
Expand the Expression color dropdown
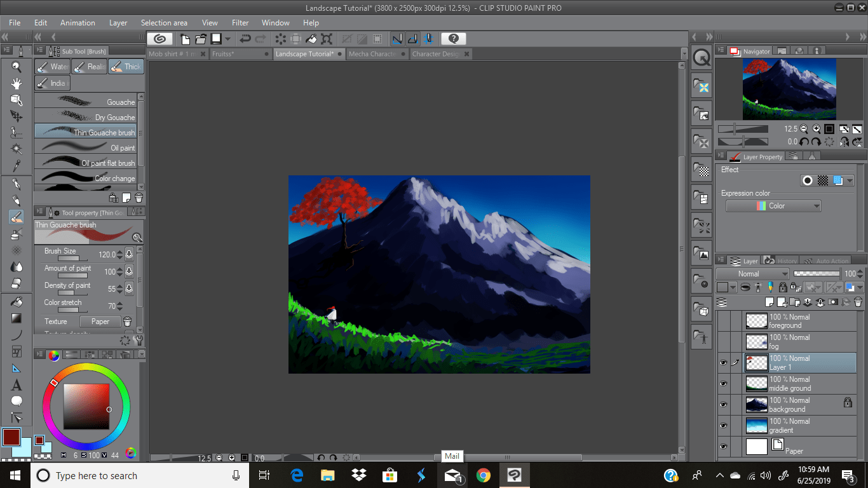(773, 206)
